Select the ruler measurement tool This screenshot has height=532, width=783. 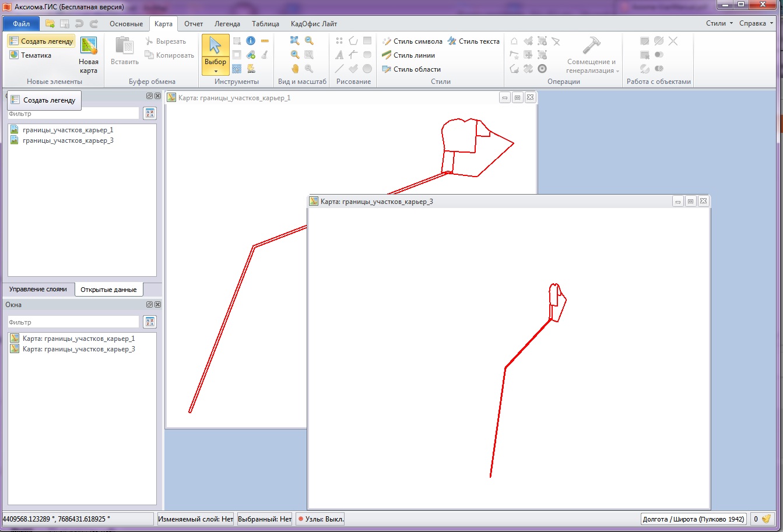pyautogui.click(x=265, y=41)
